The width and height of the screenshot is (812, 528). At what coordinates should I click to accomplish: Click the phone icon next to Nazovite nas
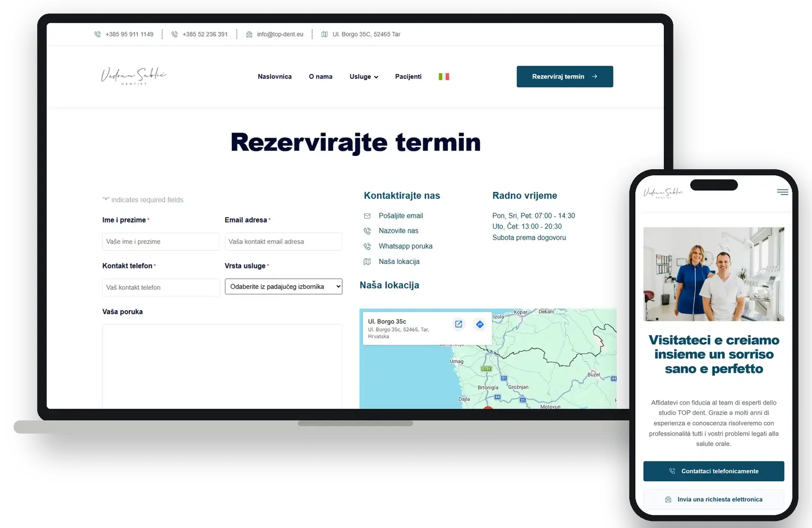coord(367,231)
